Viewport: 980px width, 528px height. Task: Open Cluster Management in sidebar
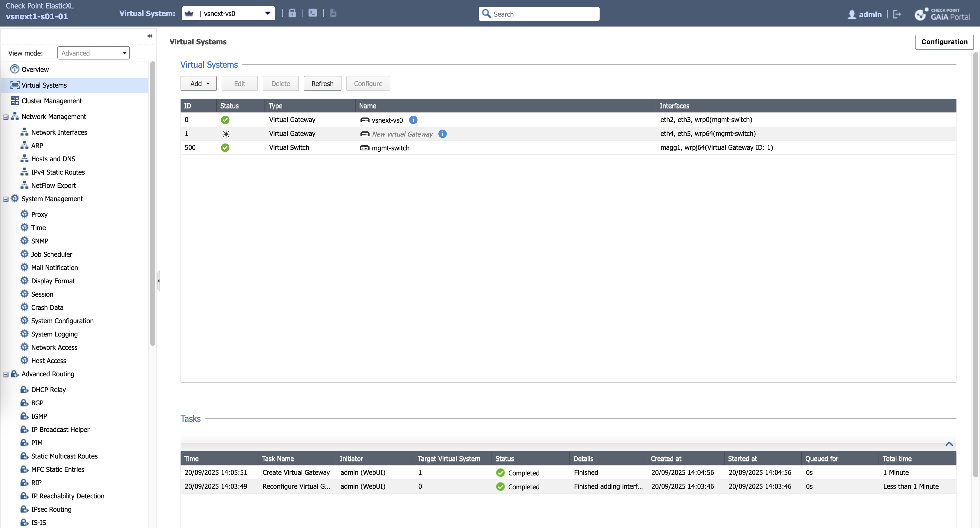tap(52, 101)
